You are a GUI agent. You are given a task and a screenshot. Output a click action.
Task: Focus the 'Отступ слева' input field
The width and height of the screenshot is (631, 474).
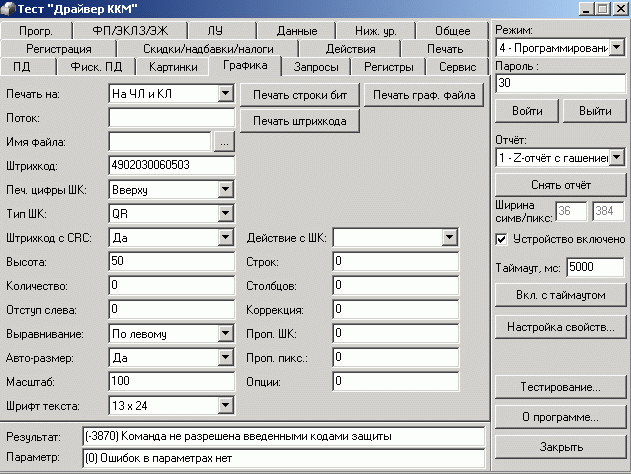pyautogui.click(x=171, y=309)
